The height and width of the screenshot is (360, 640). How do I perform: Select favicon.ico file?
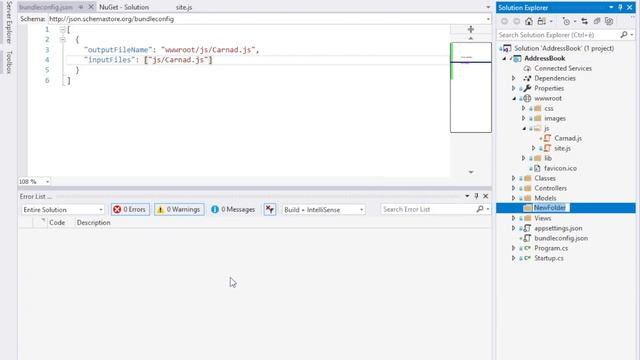pos(560,168)
